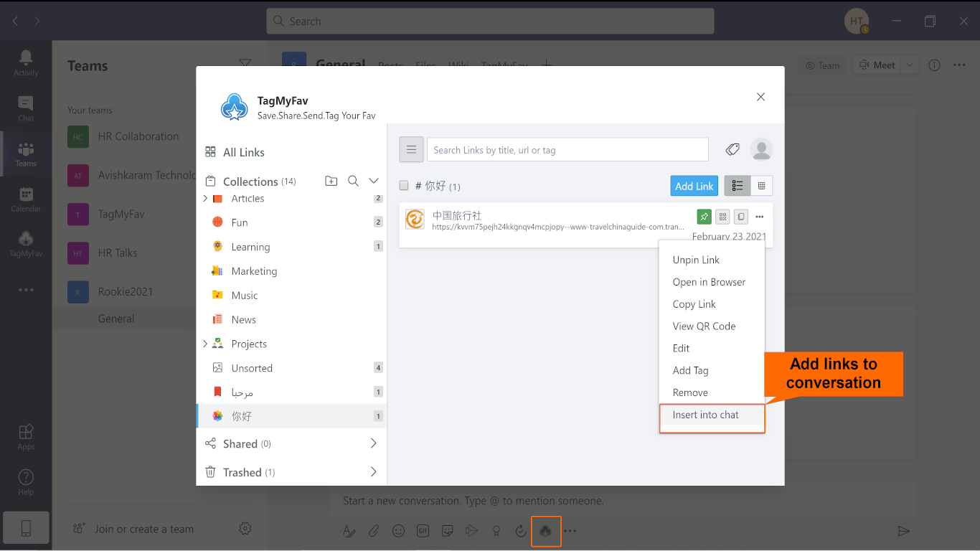Open the tags icon beside search
The image size is (980, 551).
pyautogui.click(x=732, y=149)
